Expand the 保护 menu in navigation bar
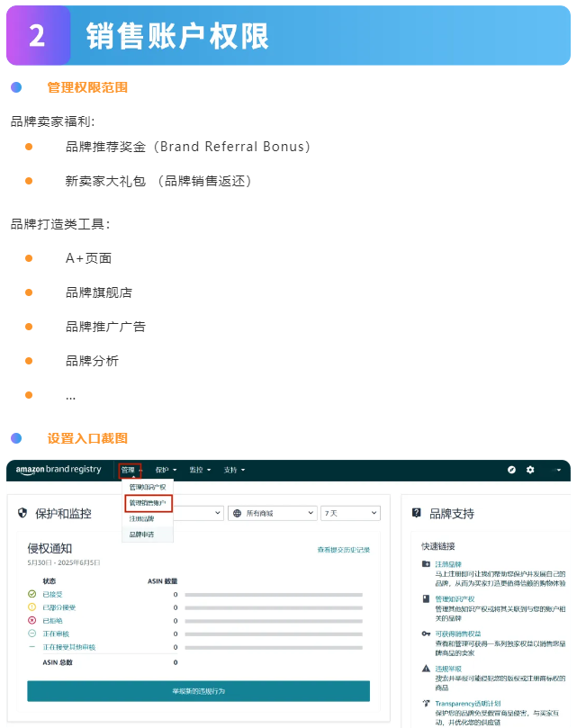Screen dimensions: 577x728 166,470
